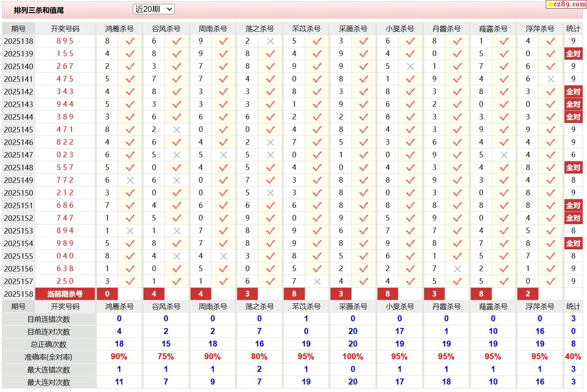The image size is (587, 392).
Task: Click the top 期号 column header
Action: 19,28
